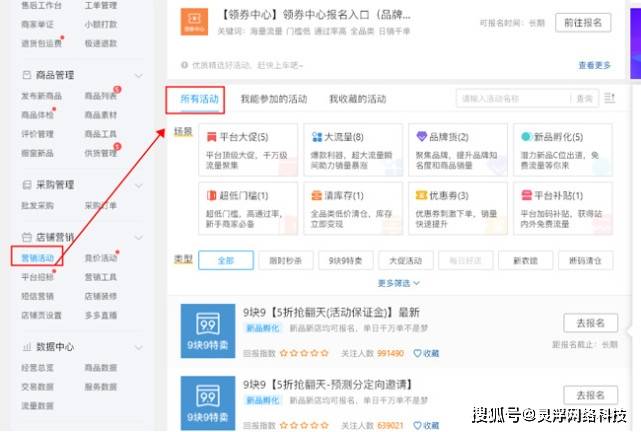Expand 更多筛选 filter options
This screenshot has width=641, height=432.
coord(399,283)
